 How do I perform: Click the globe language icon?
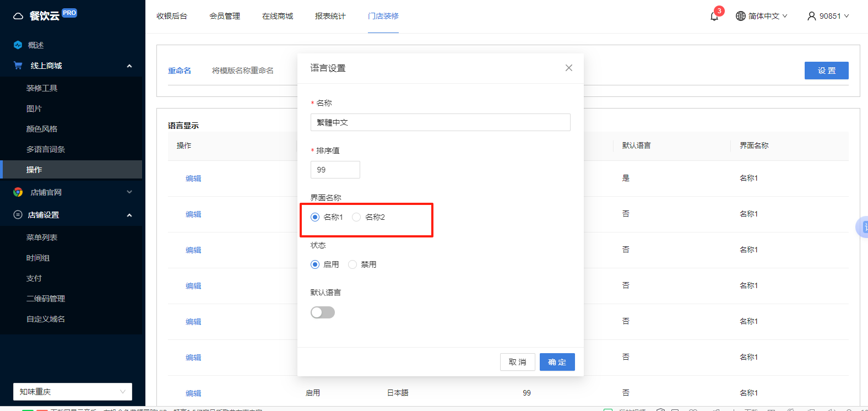[x=741, y=16]
